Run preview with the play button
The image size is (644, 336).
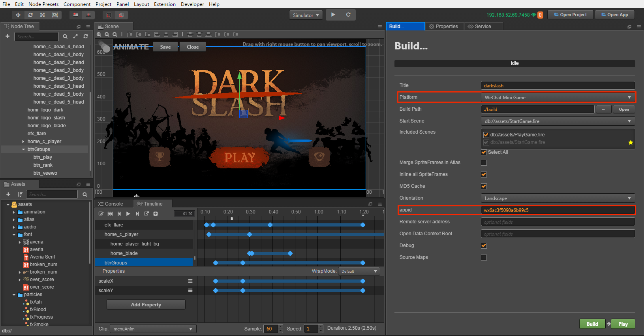(333, 15)
